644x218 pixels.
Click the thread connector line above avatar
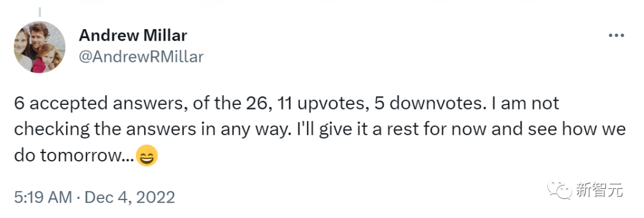point(40,13)
